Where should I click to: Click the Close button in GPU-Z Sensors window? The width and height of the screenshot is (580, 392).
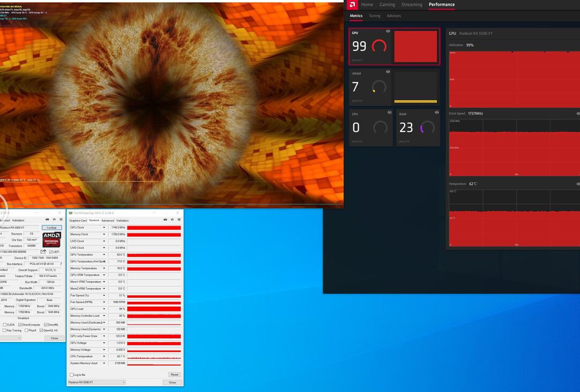[x=173, y=382]
